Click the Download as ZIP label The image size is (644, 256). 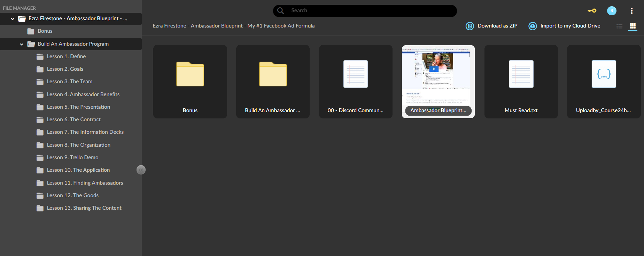497,26
